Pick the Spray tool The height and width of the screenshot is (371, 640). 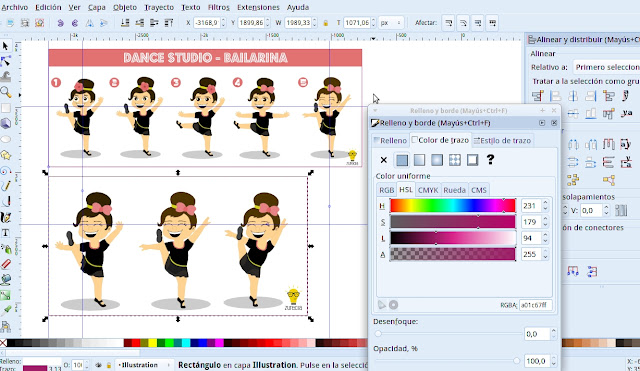tap(5, 249)
